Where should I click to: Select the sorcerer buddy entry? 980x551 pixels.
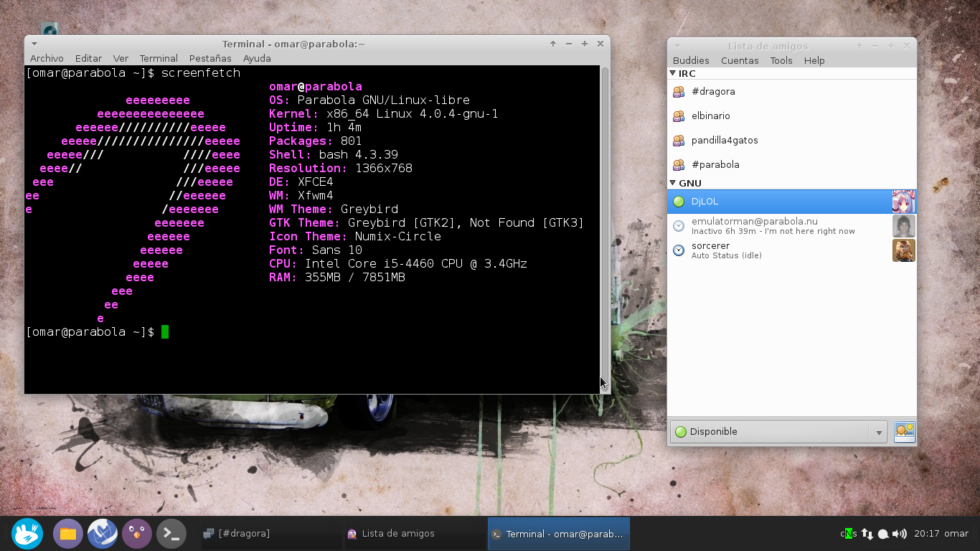pyautogui.click(x=792, y=250)
